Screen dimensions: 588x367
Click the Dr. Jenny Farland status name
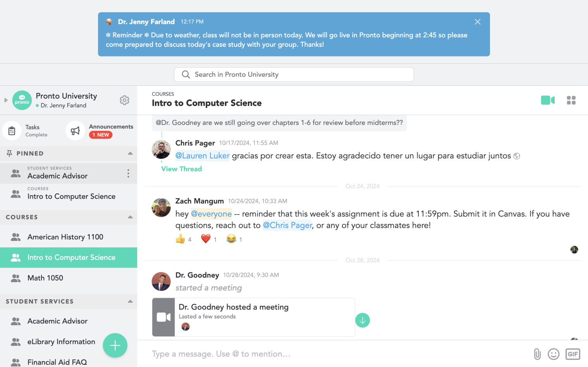pyautogui.click(x=64, y=105)
